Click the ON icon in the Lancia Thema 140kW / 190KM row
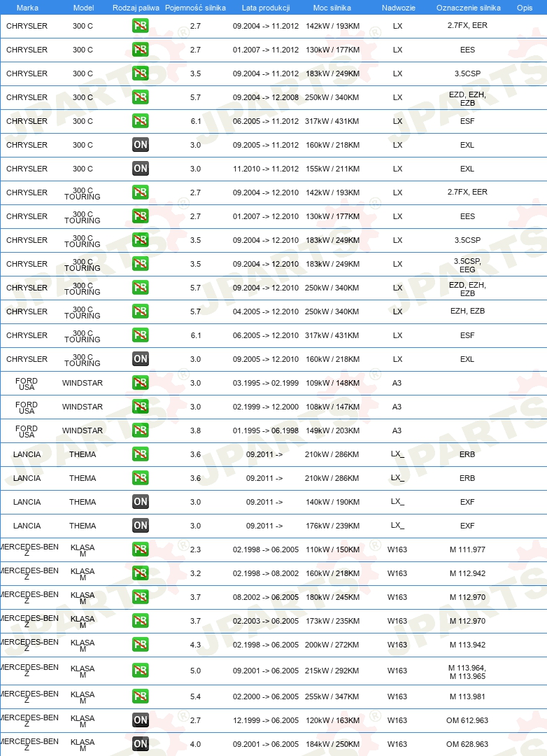The height and width of the screenshot is (756, 547). tap(140, 502)
